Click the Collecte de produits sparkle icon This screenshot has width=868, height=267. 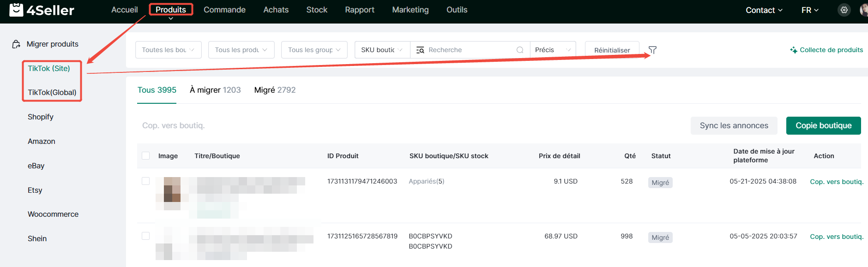[x=794, y=50]
